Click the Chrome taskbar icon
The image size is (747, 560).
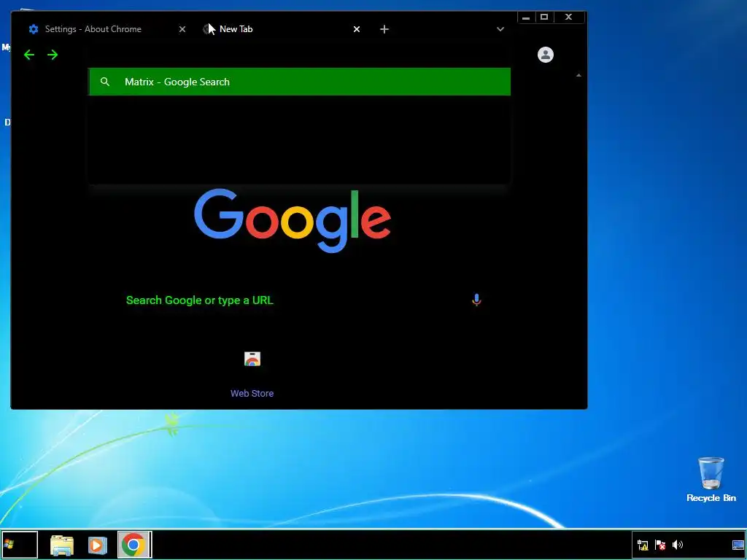134,545
